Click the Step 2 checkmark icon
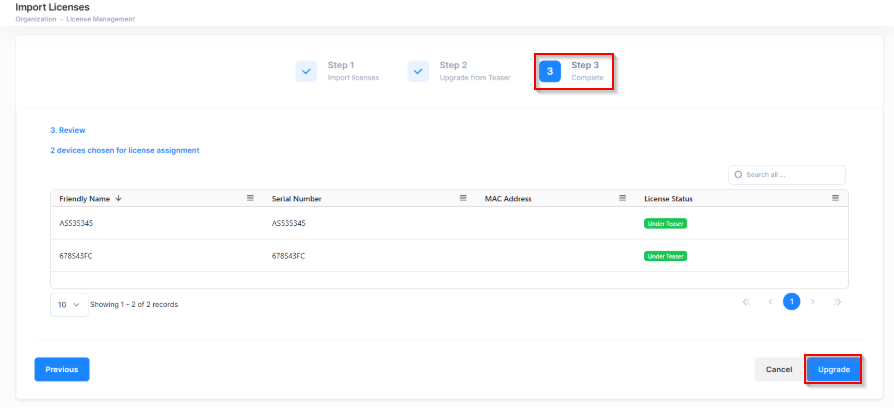The height and width of the screenshot is (408, 894). tap(418, 71)
